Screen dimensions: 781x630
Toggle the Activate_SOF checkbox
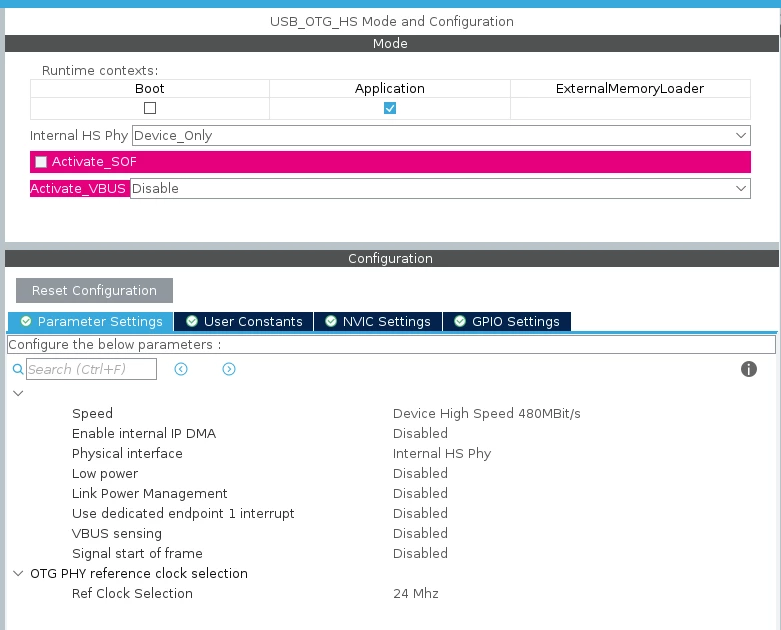pos(41,162)
